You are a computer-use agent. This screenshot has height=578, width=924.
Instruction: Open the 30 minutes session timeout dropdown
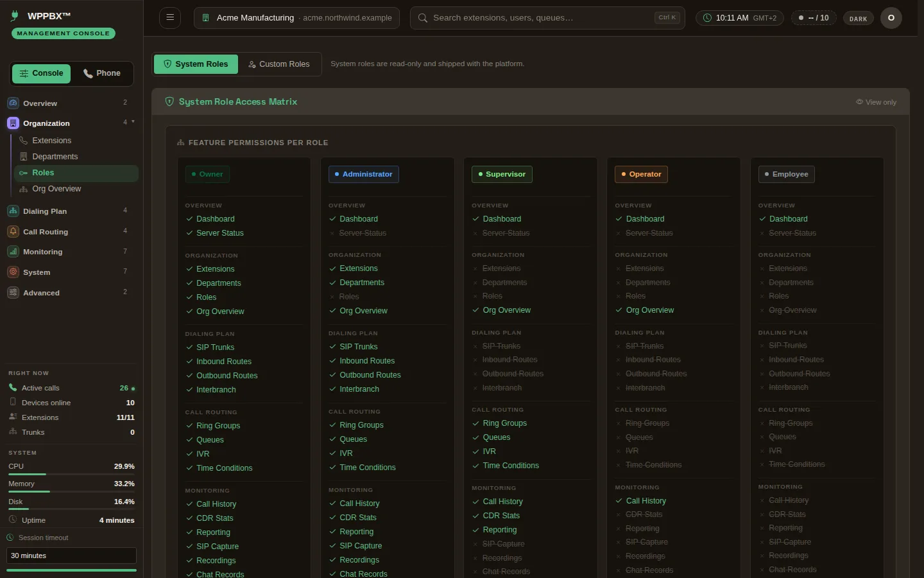[x=71, y=556]
